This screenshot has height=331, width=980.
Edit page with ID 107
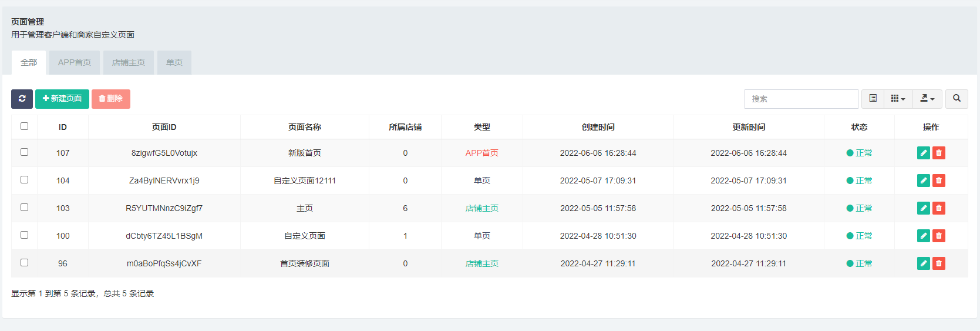pos(923,153)
